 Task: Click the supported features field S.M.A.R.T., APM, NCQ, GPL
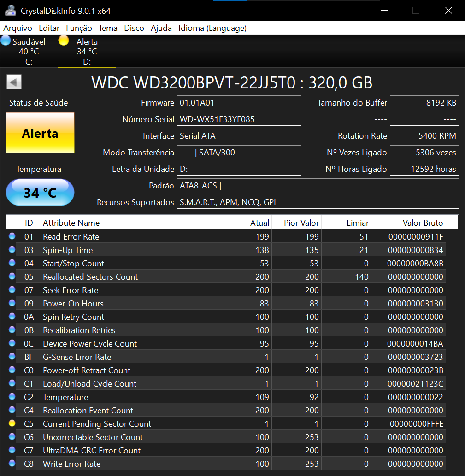[318, 202]
